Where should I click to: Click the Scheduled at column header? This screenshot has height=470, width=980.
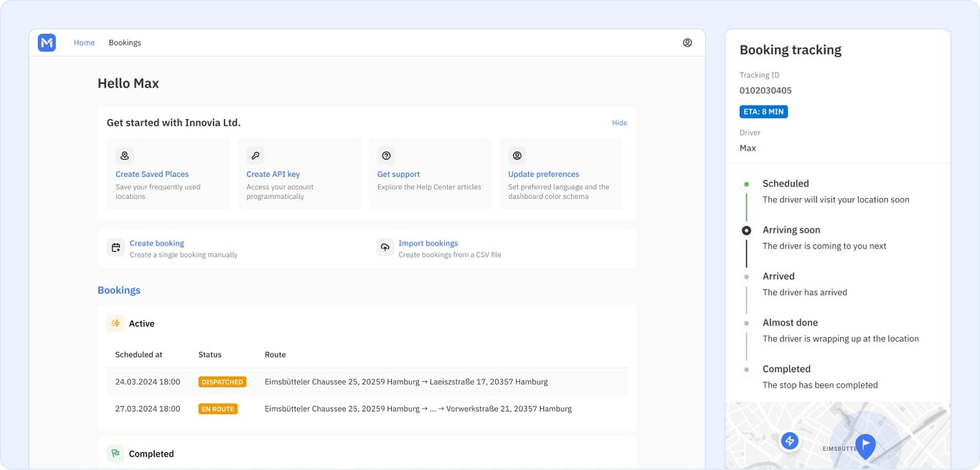[138, 354]
